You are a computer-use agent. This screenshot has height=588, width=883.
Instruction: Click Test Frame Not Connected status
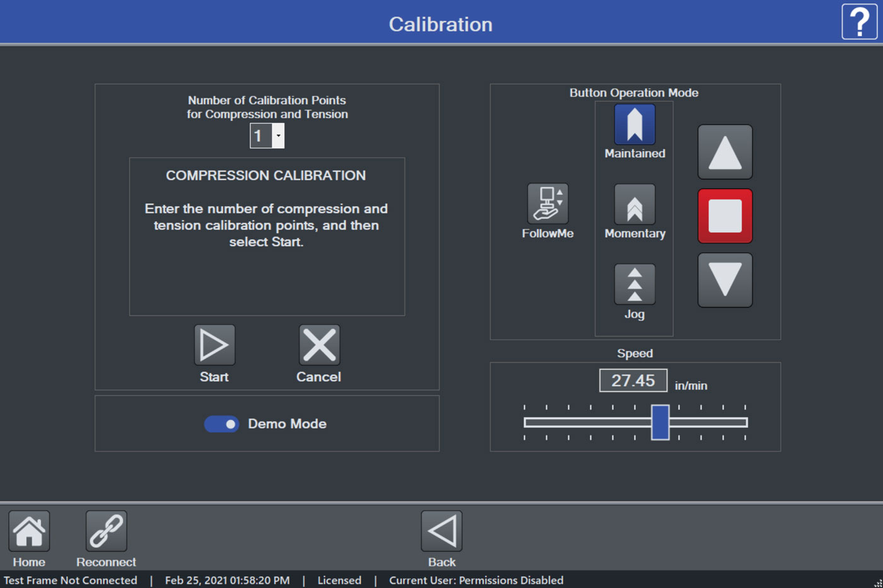click(71, 580)
